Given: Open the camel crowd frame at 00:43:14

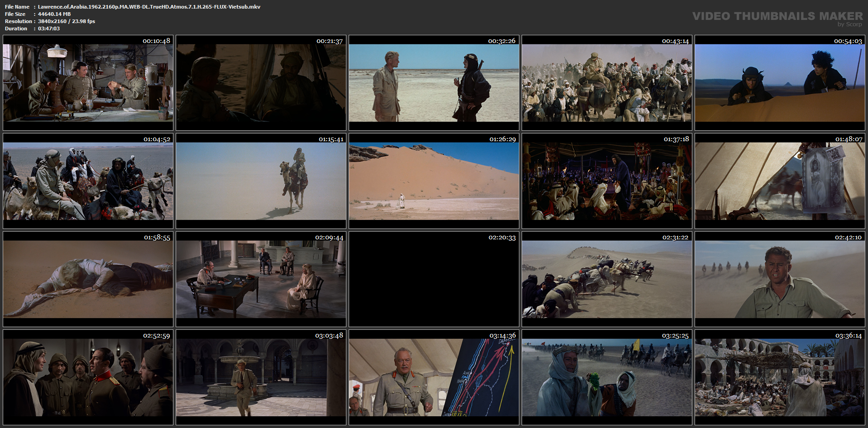Looking at the screenshot, I should point(607,83).
